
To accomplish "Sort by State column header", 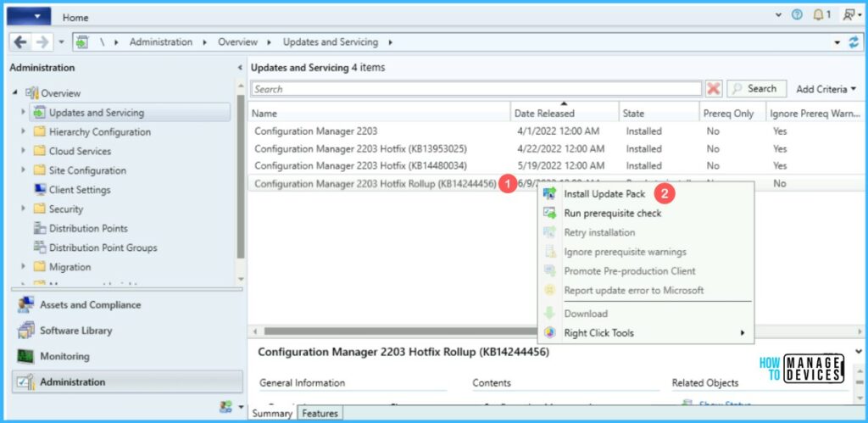I will [x=659, y=113].
